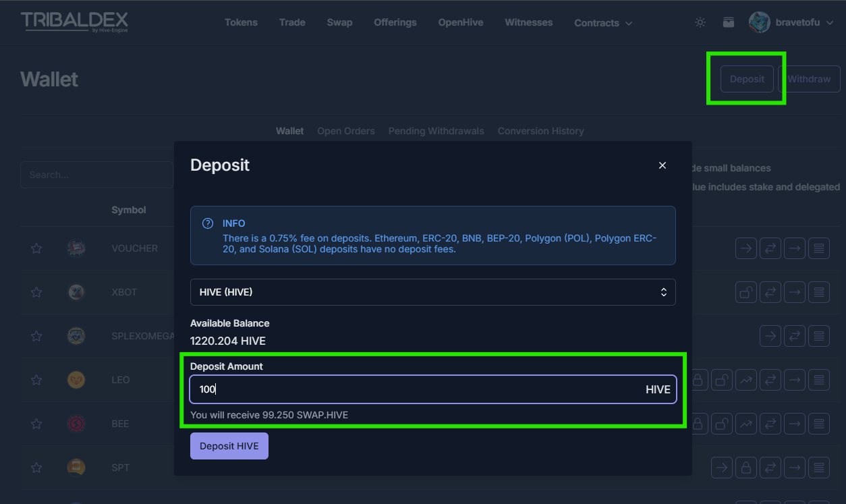Favorite the BEE token with its star

pyautogui.click(x=36, y=424)
